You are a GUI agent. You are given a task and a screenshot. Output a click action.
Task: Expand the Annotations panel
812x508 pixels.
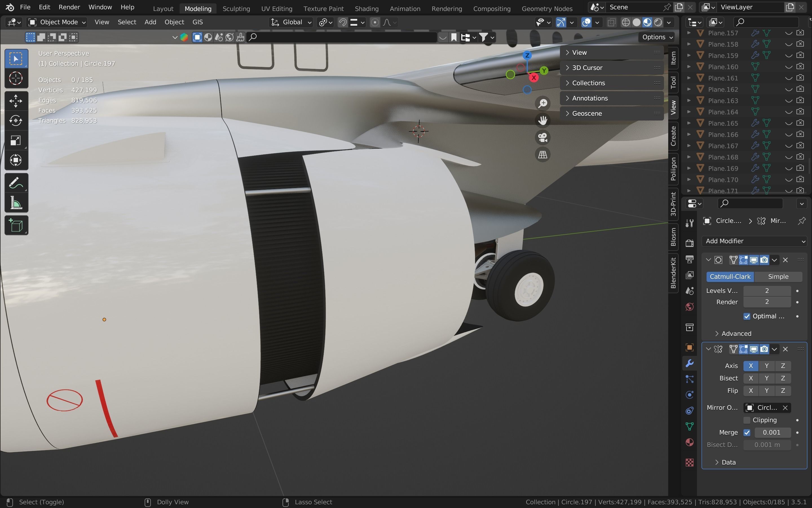pos(612,98)
